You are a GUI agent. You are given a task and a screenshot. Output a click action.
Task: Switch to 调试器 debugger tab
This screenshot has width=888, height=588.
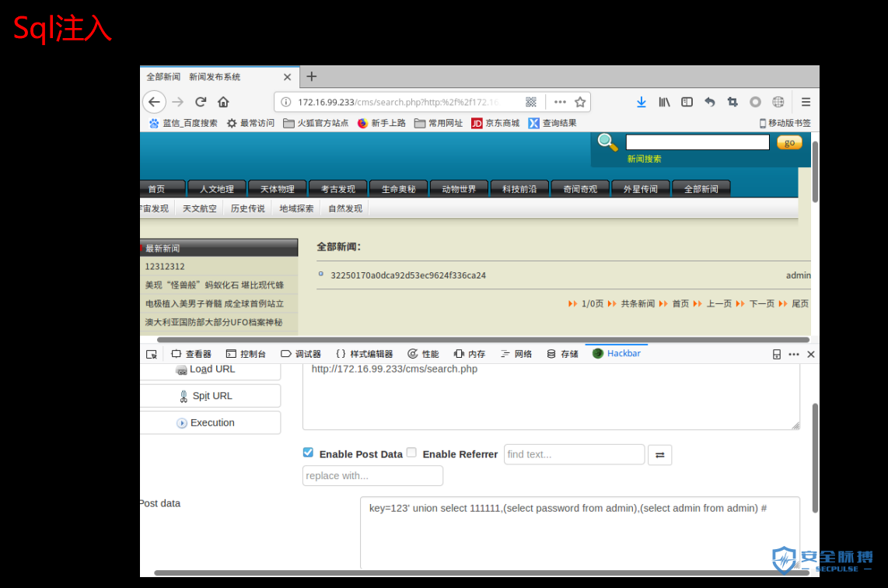pos(301,354)
